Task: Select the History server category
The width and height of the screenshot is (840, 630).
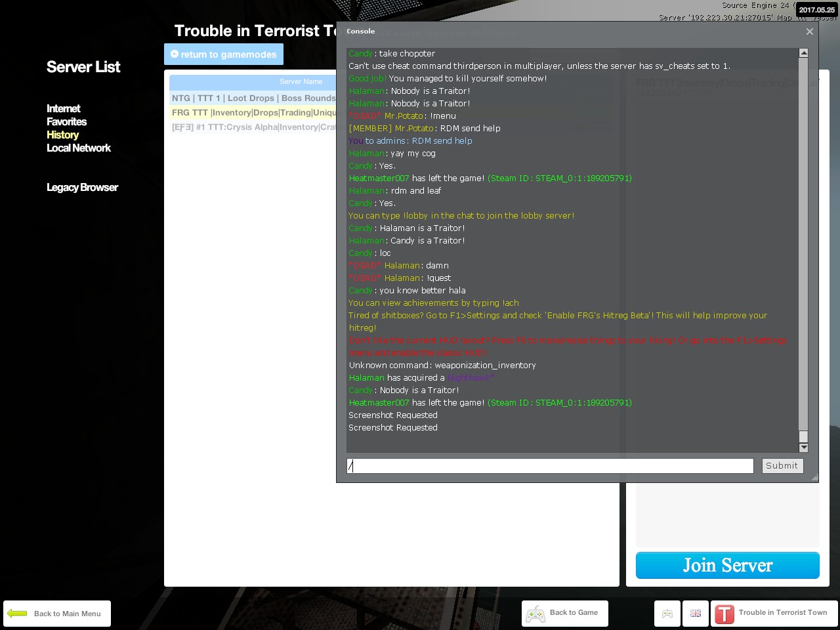Action: pos(62,135)
